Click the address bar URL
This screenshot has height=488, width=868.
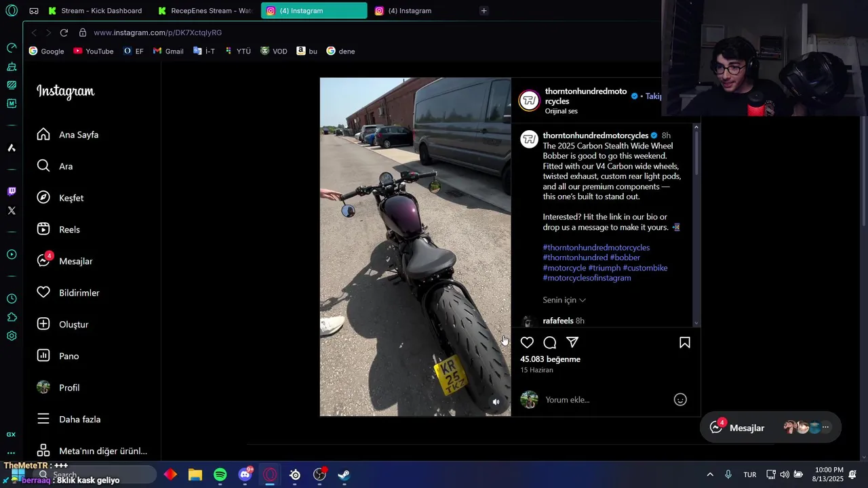coord(158,33)
